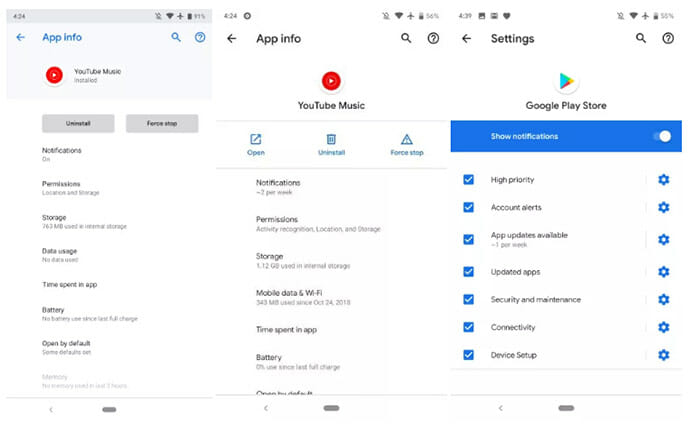Viewport: 700px width, 438px height.
Task: Tap the help icon in Settings screen
Action: pos(668,38)
